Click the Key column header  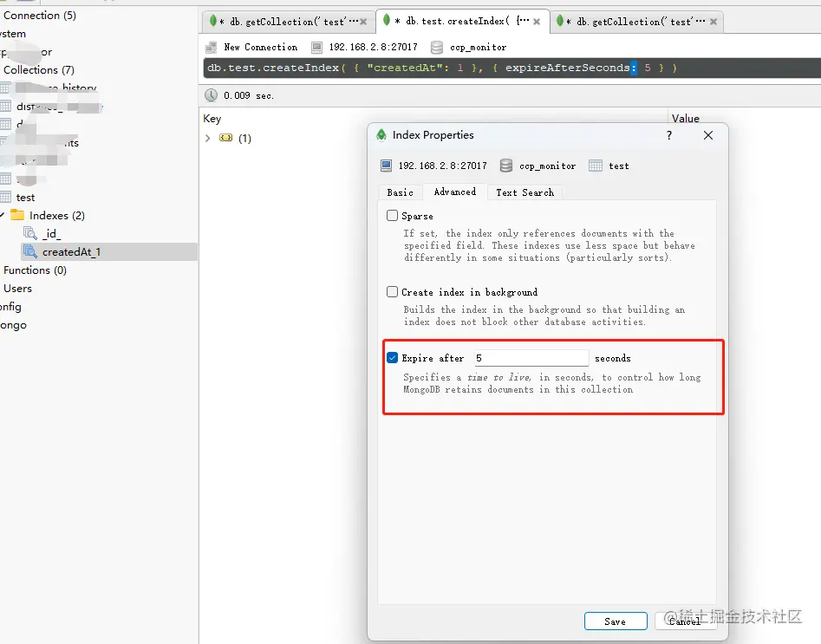(x=212, y=119)
